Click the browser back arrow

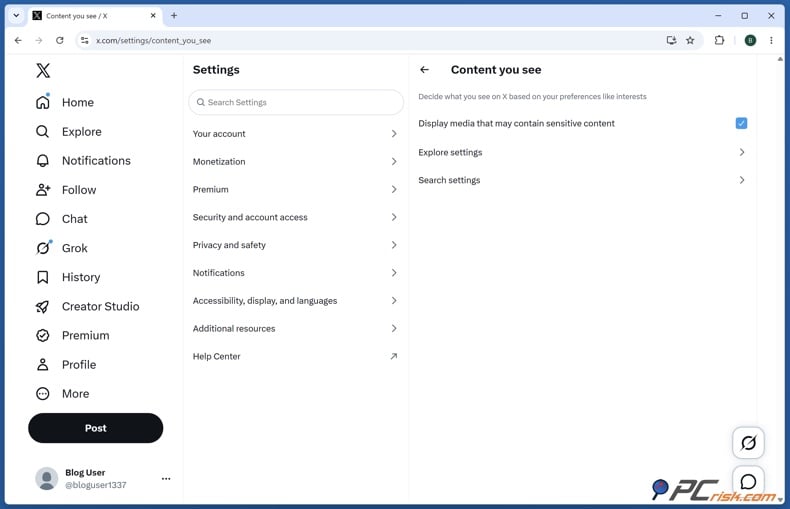point(18,40)
